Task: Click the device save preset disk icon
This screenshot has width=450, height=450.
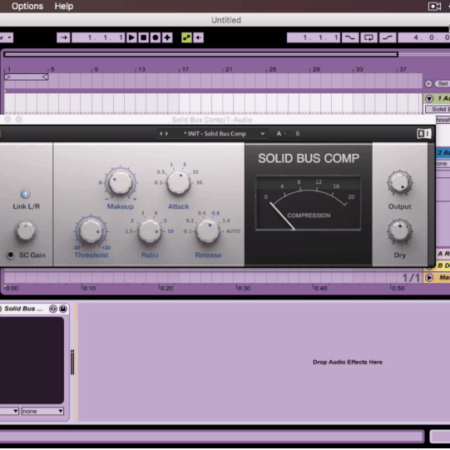Action: click(63, 309)
